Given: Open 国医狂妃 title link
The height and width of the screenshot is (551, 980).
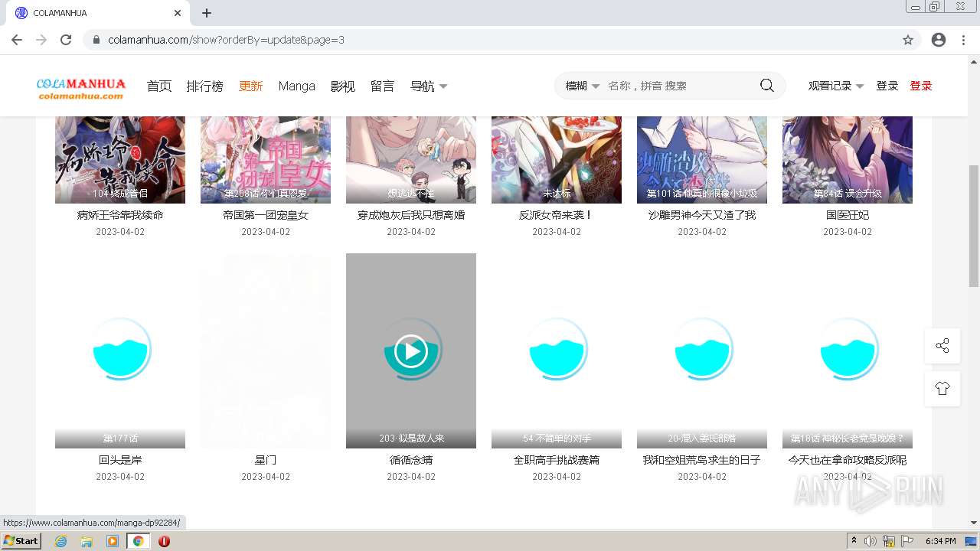Looking at the screenshot, I should (848, 215).
